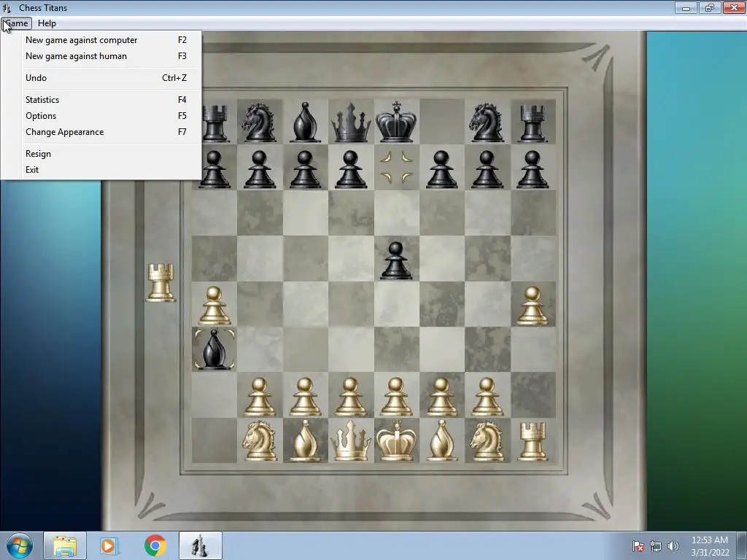Launch Windows Media Player from taskbar
The width and height of the screenshot is (747, 560).
point(109,545)
